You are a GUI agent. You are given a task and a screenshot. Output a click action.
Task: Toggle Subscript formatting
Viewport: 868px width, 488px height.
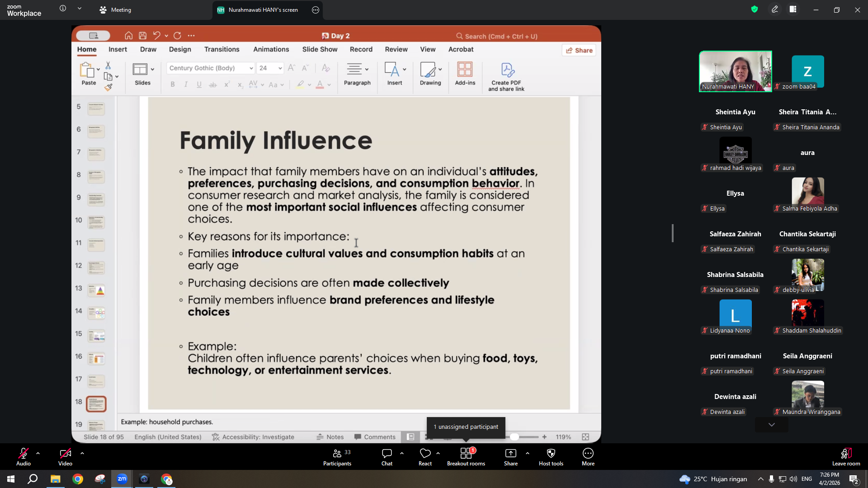click(241, 84)
